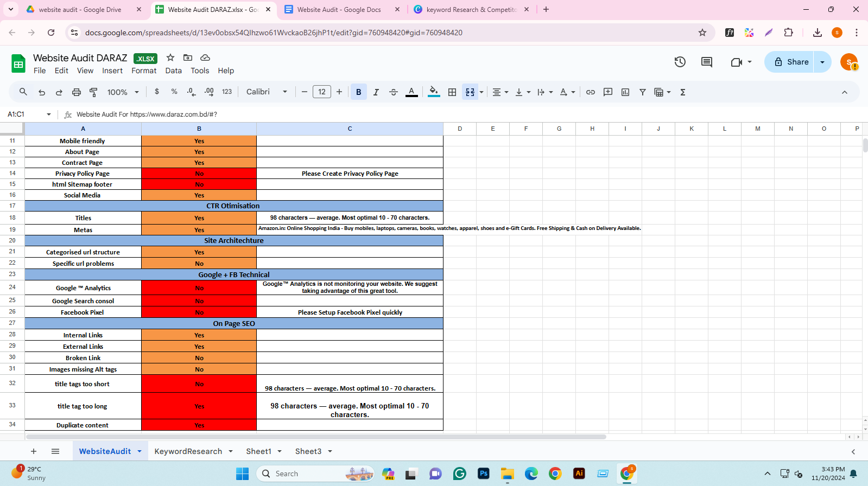This screenshot has height=486, width=868.
Task: Open the borders tool
Action: [452, 92]
